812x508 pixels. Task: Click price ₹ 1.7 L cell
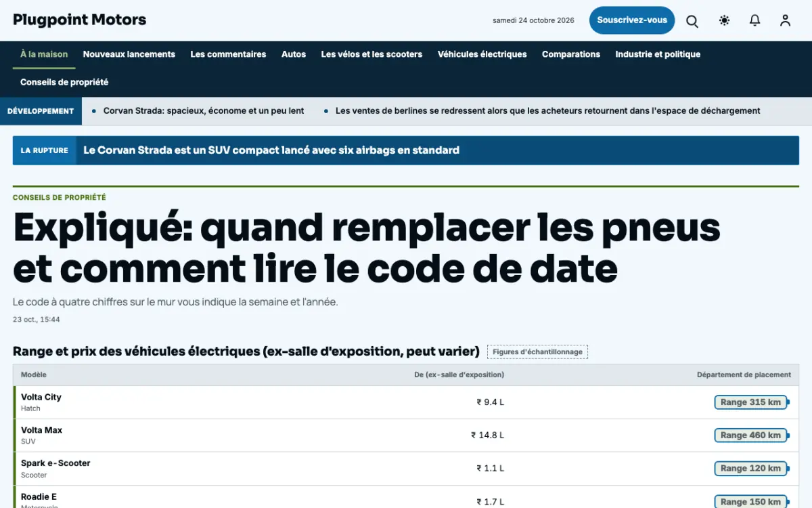[x=491, y=502]
